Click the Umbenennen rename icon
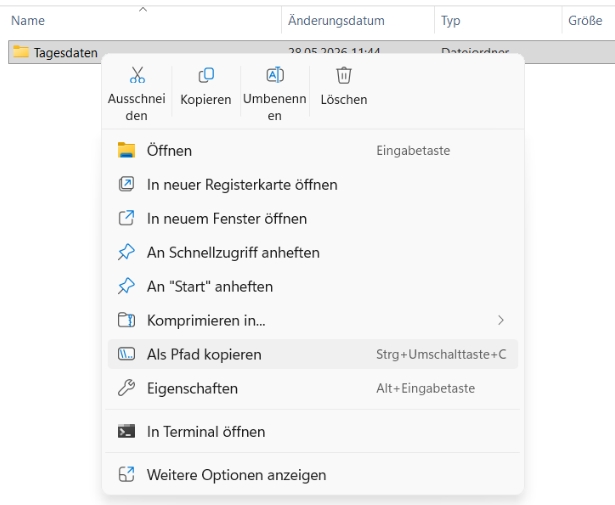Screen dimensions: 615x505 tap(275, 75)
